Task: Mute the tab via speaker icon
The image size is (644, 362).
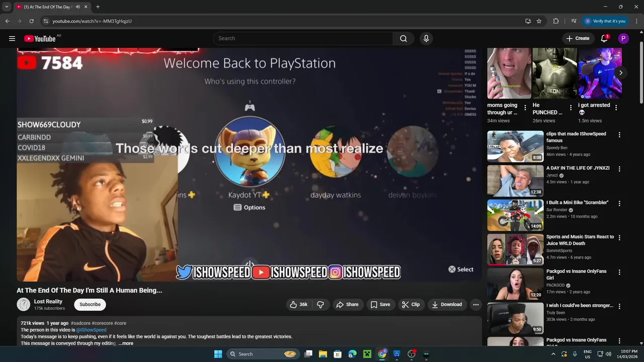Action: pyautogui.click(x=77, y=7)
